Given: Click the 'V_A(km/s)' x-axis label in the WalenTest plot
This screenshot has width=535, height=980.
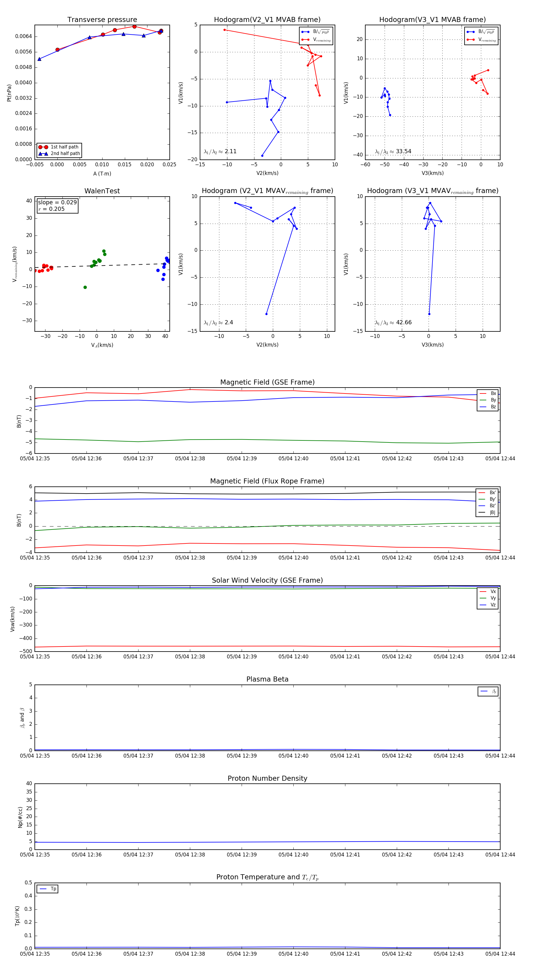Looking at the screenshot, I should (102, 345).
